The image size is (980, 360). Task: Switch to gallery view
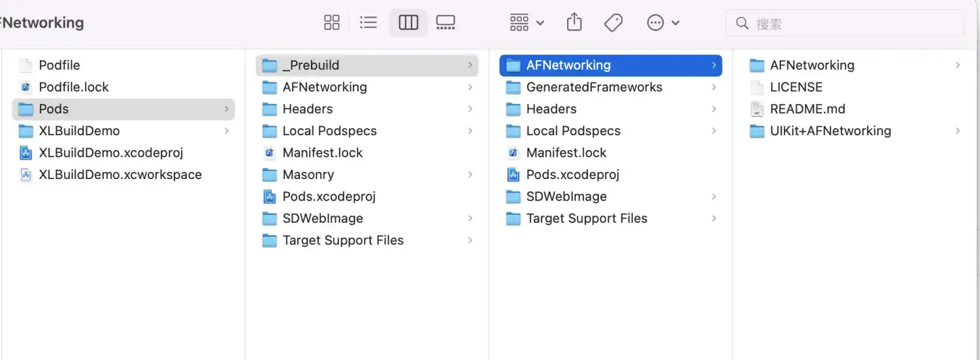coord(446,23)
